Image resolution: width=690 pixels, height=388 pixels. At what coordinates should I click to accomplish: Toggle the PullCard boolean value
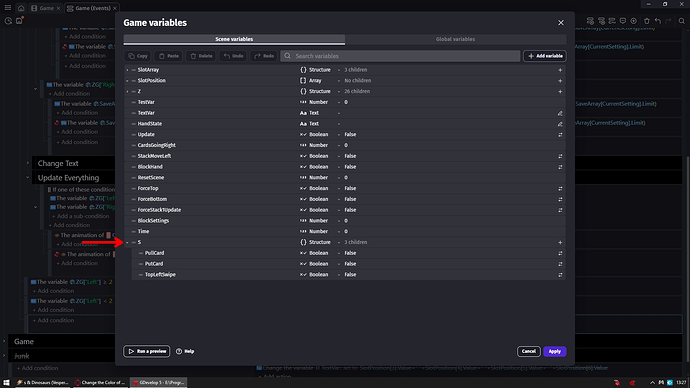click(560, 253)
